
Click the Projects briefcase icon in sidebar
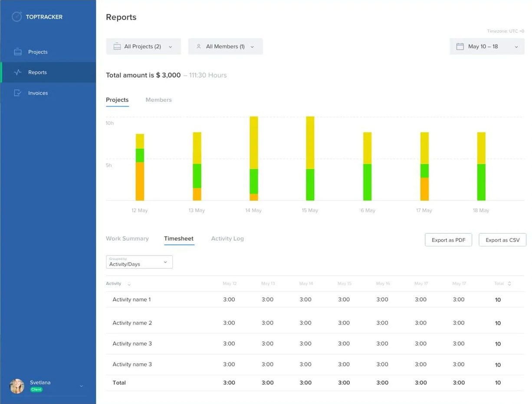click(x=18, y=52)
